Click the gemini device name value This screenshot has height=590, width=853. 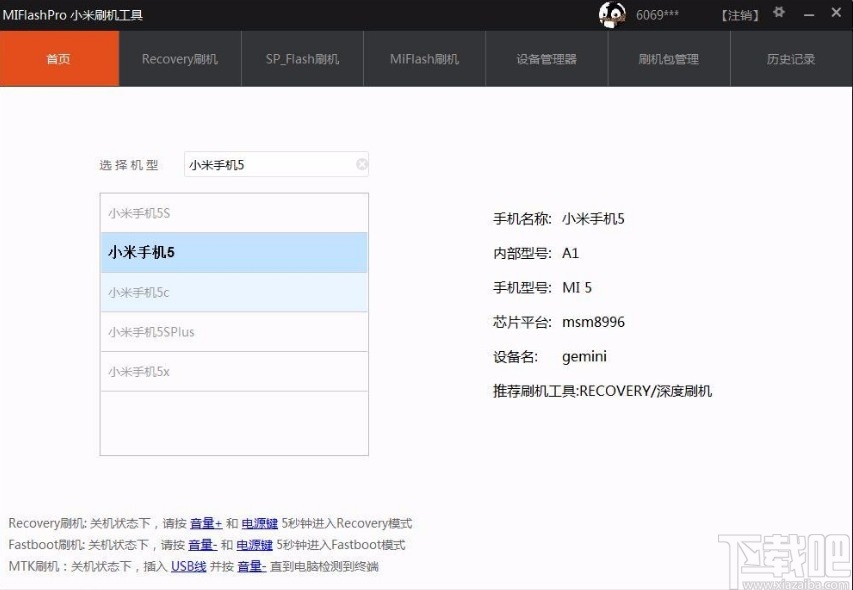click(x=584, y=357)
